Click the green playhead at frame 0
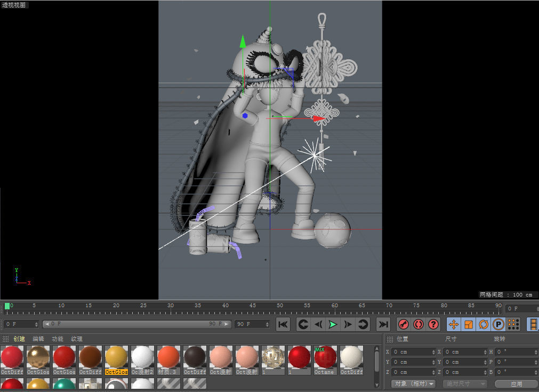The image size is (539, 392). click(7, 306)
